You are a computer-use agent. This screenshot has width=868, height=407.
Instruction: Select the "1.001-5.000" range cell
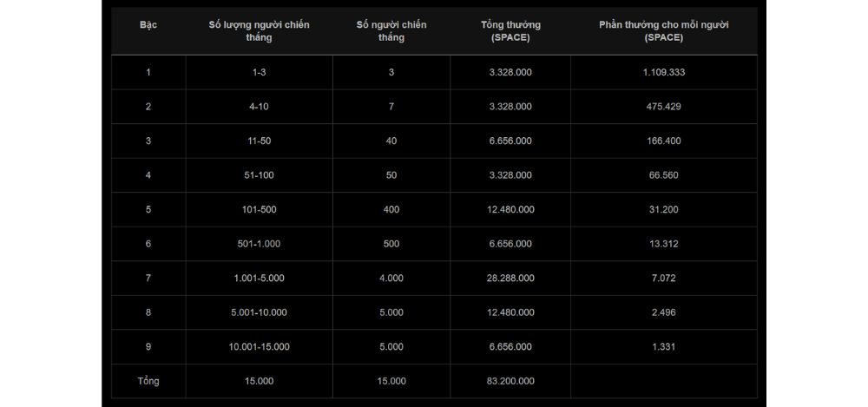[x=259, y=279]
